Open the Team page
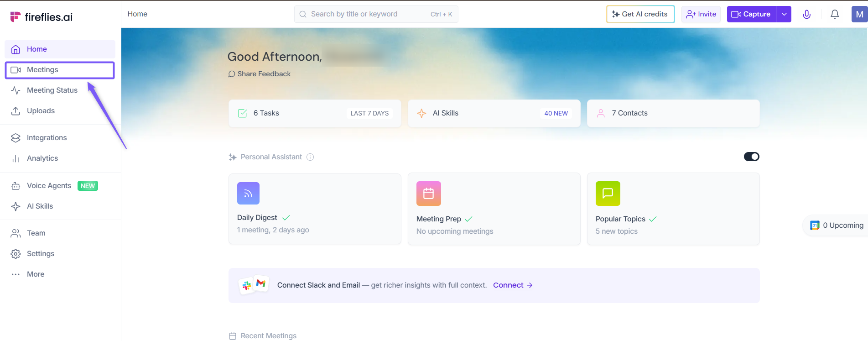868x341 pixels. pos(60,233)
